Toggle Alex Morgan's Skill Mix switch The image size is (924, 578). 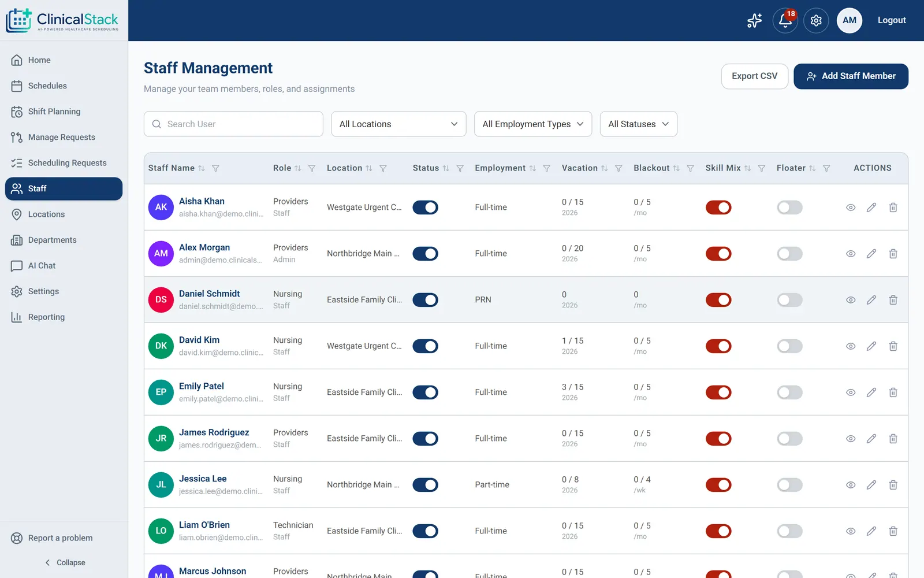coord(718,254)
